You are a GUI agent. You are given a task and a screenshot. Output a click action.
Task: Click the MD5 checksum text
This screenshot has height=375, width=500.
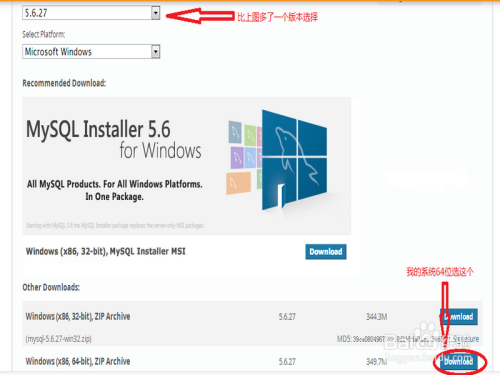point(393,339)
